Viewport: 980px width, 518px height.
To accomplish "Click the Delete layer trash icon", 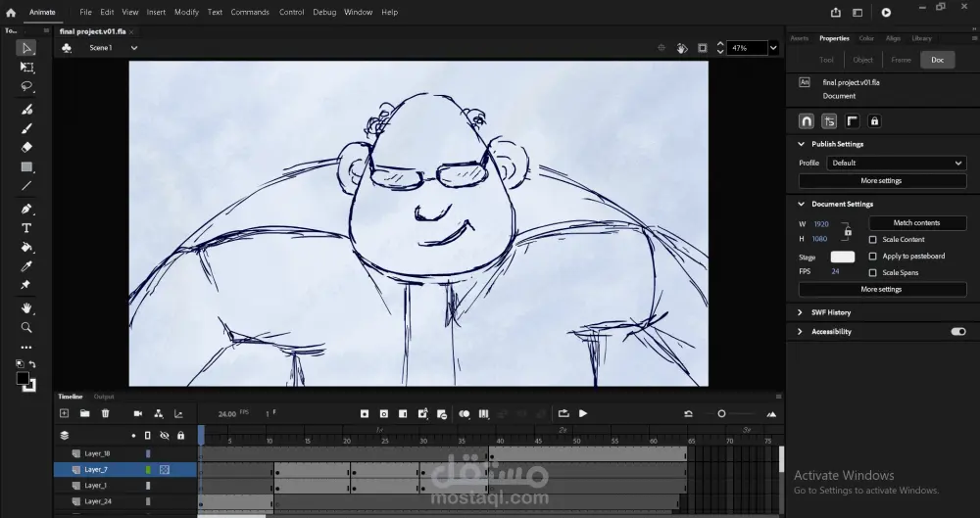I will coord(105,413).
